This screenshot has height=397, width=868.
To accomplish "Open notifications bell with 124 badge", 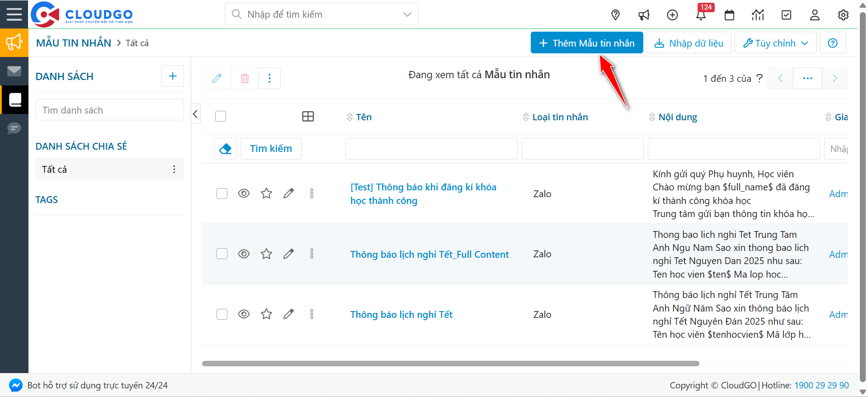I will point(701,15).
